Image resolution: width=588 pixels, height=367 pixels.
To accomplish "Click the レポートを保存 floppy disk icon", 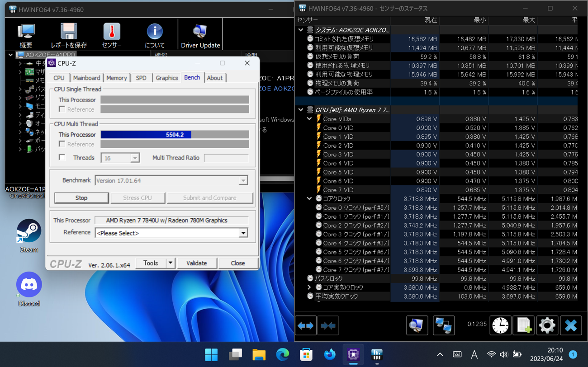I will [69, 35].
